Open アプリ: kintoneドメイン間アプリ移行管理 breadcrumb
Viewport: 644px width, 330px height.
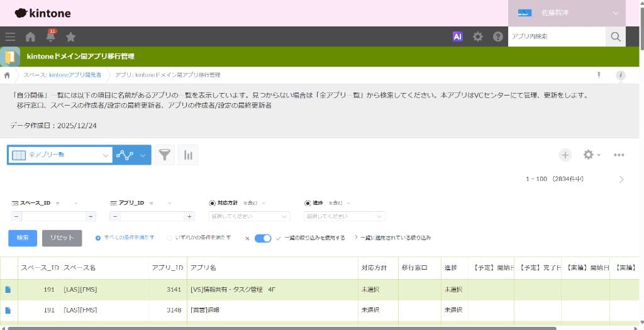(167, 75)
